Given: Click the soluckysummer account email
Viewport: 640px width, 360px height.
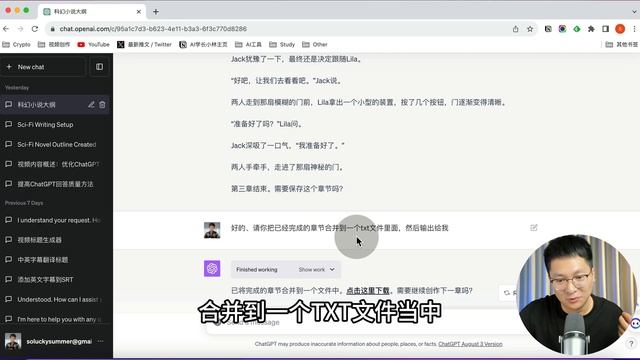Looking at the screenshot, I should pyautogui.click(x=59, y=341).
